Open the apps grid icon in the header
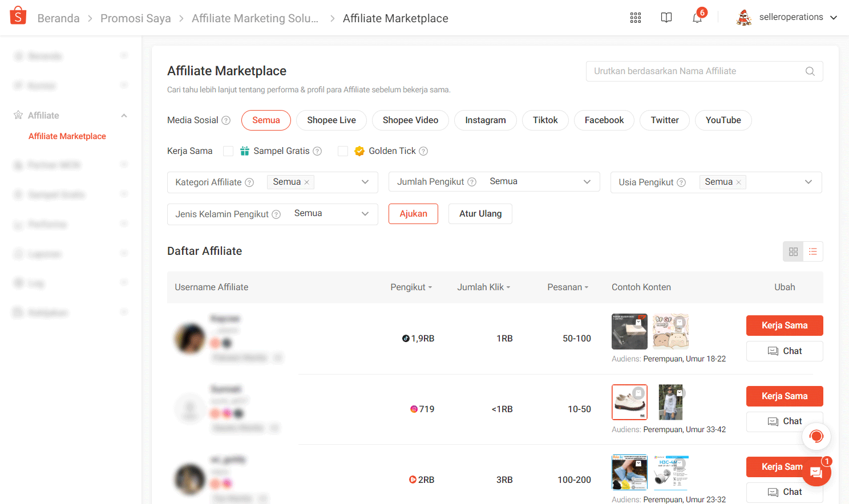The image size is (849, 504). click(x=635, y=18)
